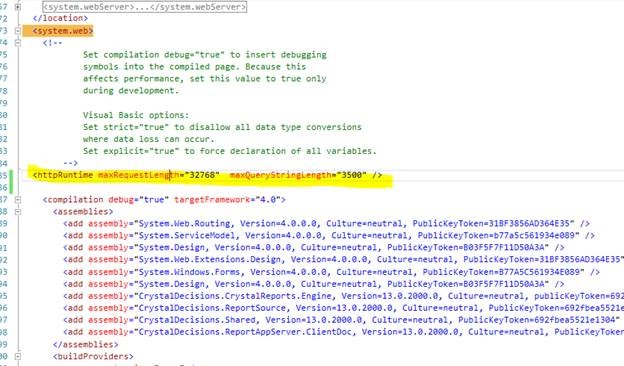Viewport: 624px width, 366px height.
Task: Click the </assemblies> closing tag
Action: pyautogui.click(x=86, y=345)
